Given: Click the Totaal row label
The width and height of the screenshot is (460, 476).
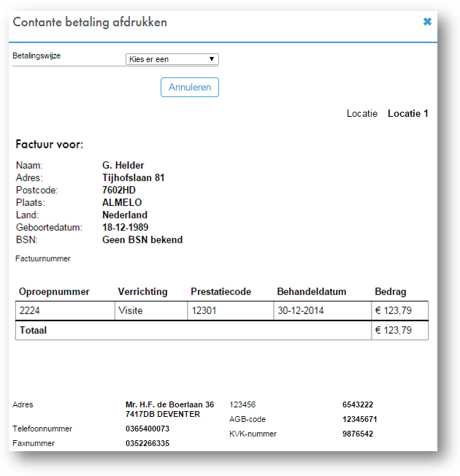Looking at the screenshot, I should 33,331.
